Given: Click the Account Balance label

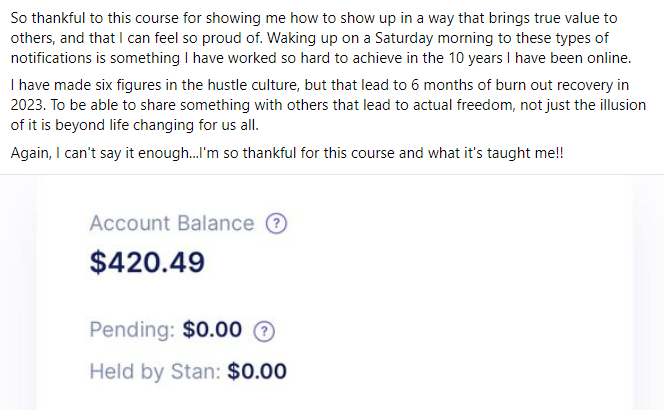Looking at the screenshot, I should pos(171,224).
